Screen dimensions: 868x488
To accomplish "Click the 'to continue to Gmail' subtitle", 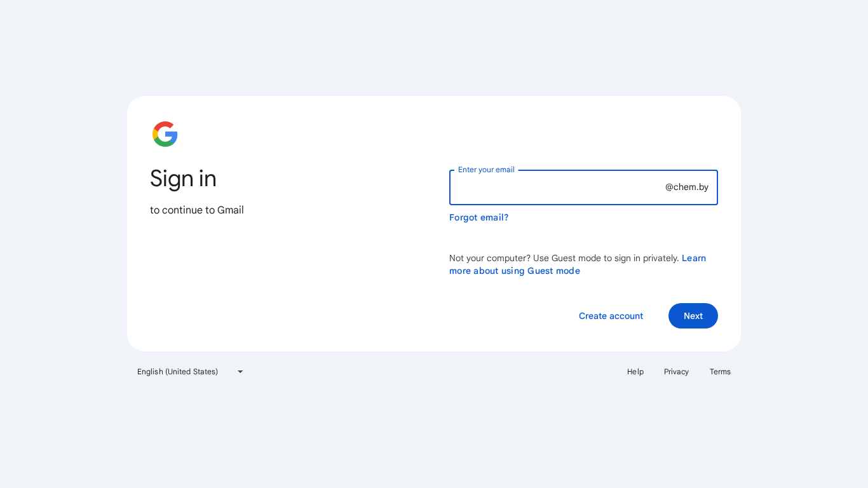I will click(197, 210).
